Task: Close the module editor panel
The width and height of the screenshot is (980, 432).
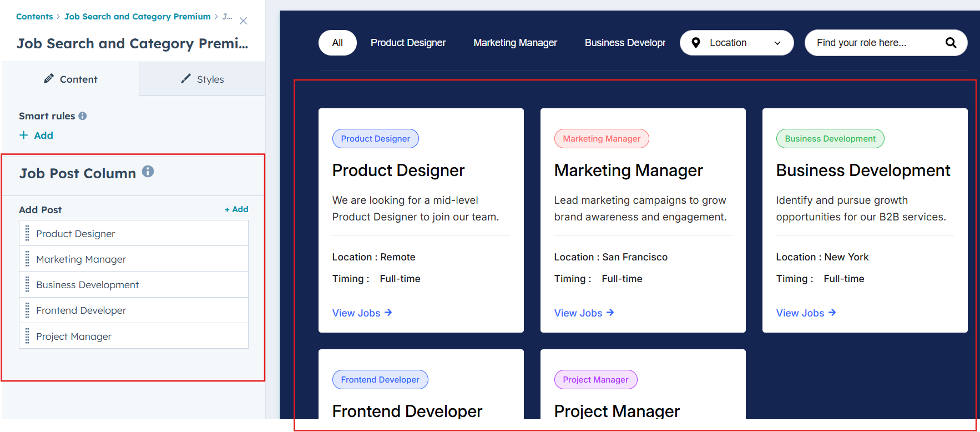Action: coord(243,21)
